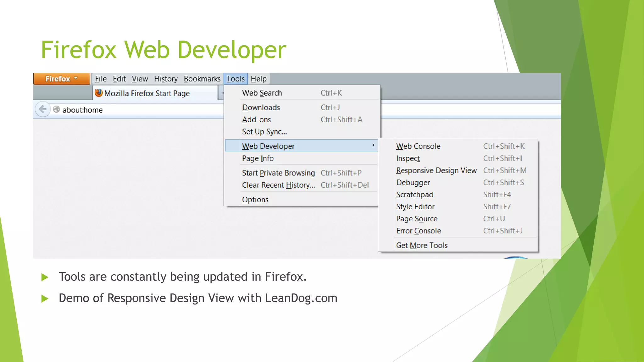Open Error Console entry
Screen dimensions: 644x362
click(458, 231)
